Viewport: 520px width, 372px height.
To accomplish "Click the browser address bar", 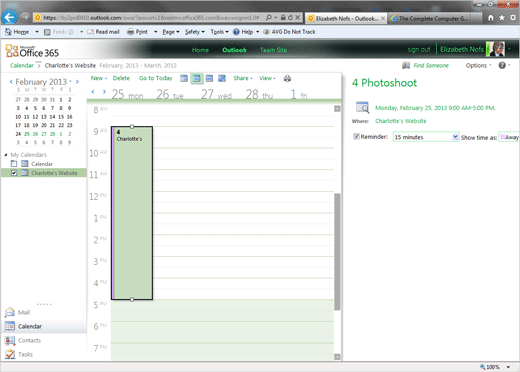I will click(x=151, y=18).
